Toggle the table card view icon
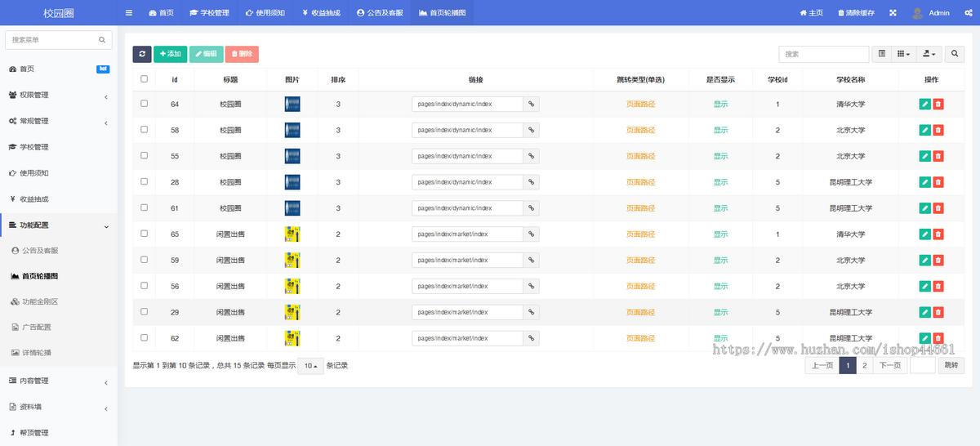 882,54
